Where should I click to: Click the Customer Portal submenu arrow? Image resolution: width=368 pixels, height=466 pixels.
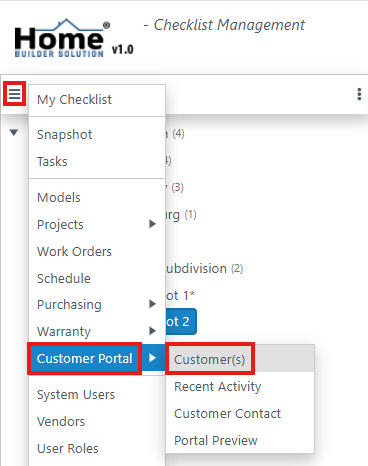point(152,358)
